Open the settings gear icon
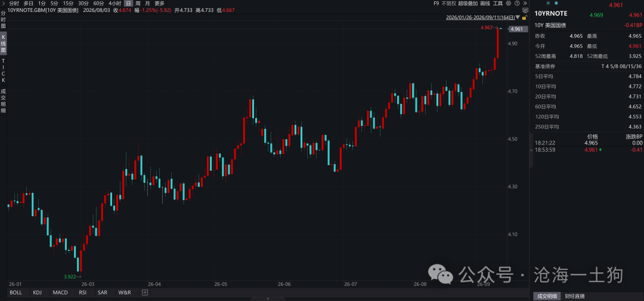This screenshot has height=301, width=644. 509,4
